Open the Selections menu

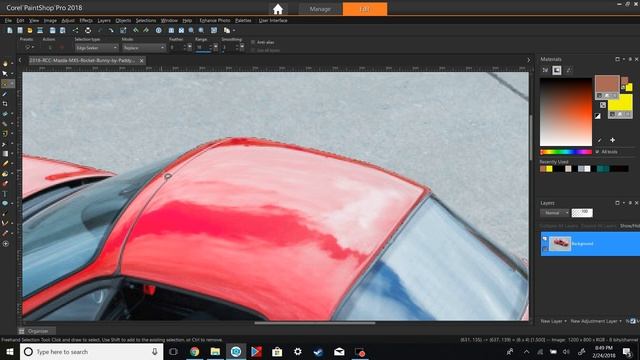pos(146,20)
